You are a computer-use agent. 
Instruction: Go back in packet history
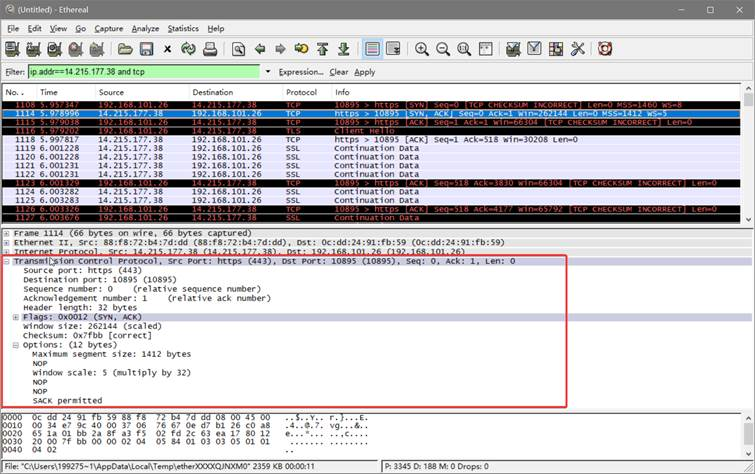[260, 49]
